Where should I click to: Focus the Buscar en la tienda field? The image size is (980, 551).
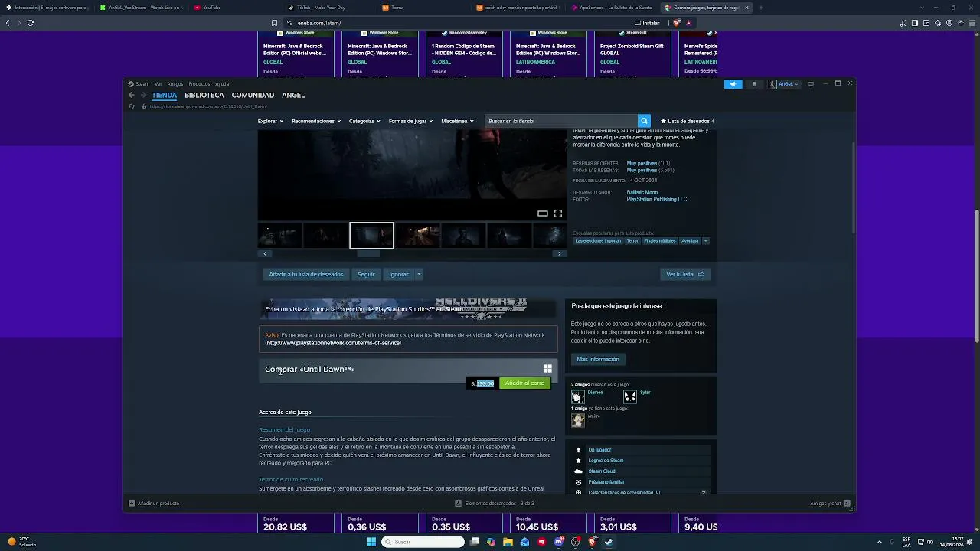tap(561, 121)
